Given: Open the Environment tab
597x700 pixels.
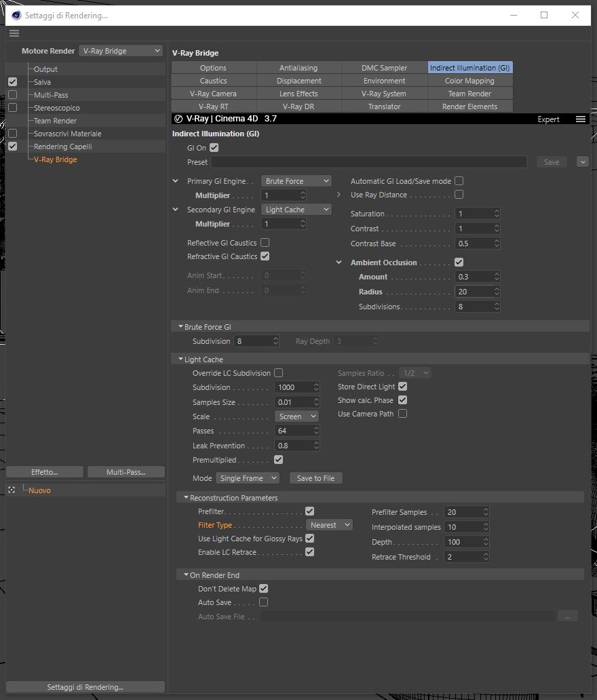Looking at the screenshot, I should [x=385, y=81].
